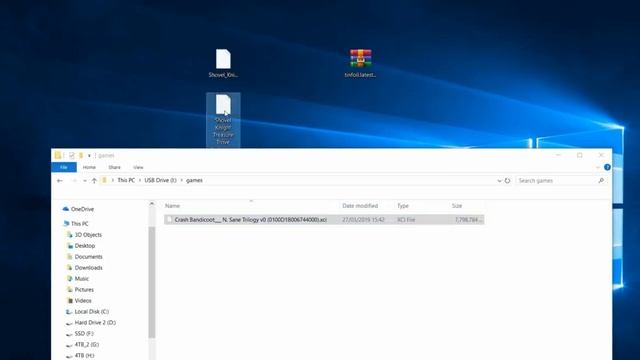Switch to the View ribbon tab
The image size is (640, 360).
138,167
